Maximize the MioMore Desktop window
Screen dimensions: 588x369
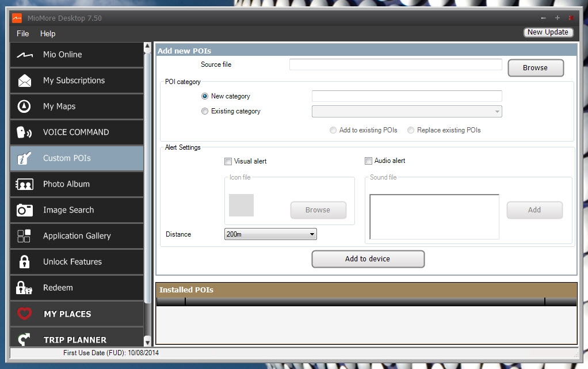point(558,18)
